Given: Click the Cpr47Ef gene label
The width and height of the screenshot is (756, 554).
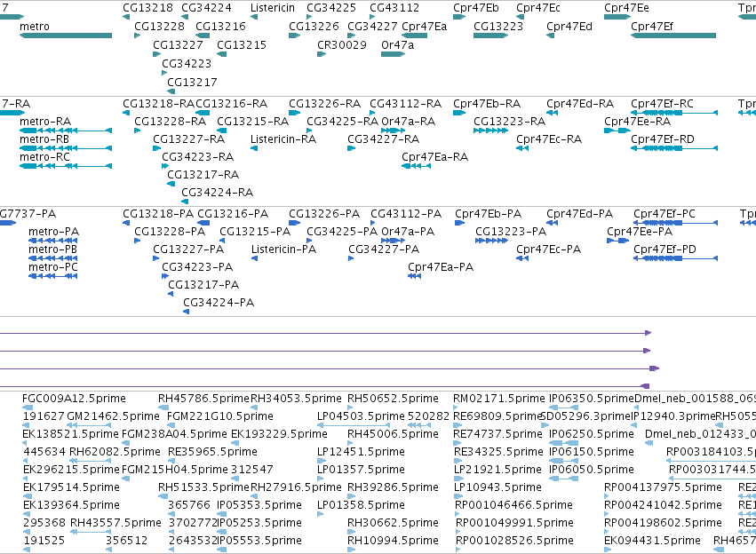Looking at the screenshot, I should [652, 27].
